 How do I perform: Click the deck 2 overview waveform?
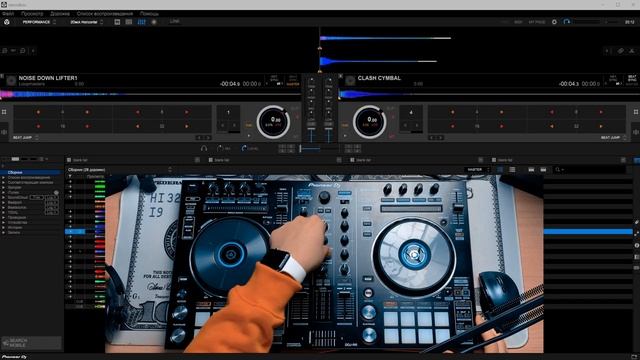489,94
